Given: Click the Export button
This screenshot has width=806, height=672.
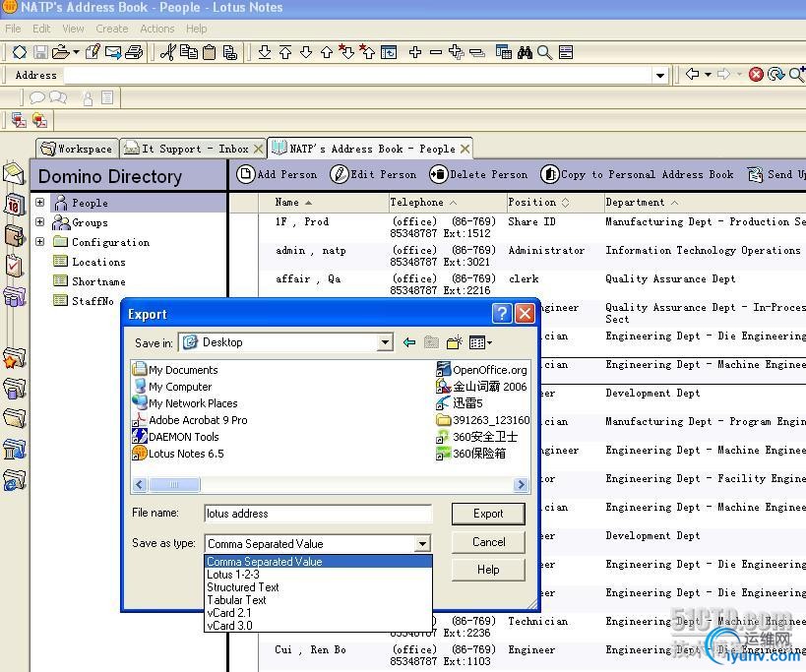Looking at the screenshot, I should click(488, 514).
